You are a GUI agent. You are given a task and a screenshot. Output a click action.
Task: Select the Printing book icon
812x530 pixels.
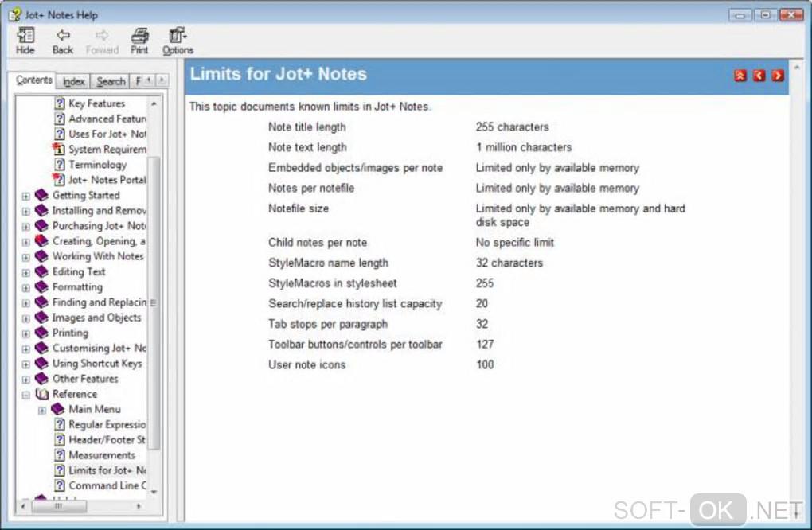point(41,333)
